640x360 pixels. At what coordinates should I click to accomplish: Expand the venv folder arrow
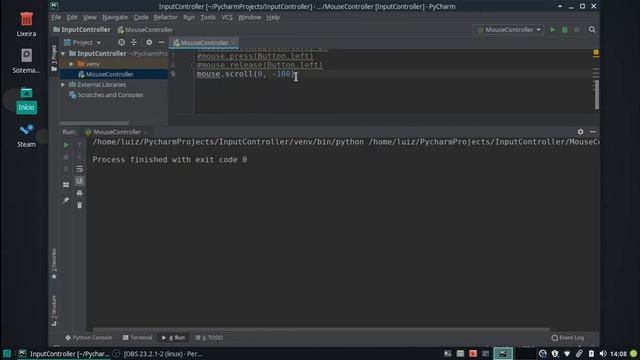[71, 64]
